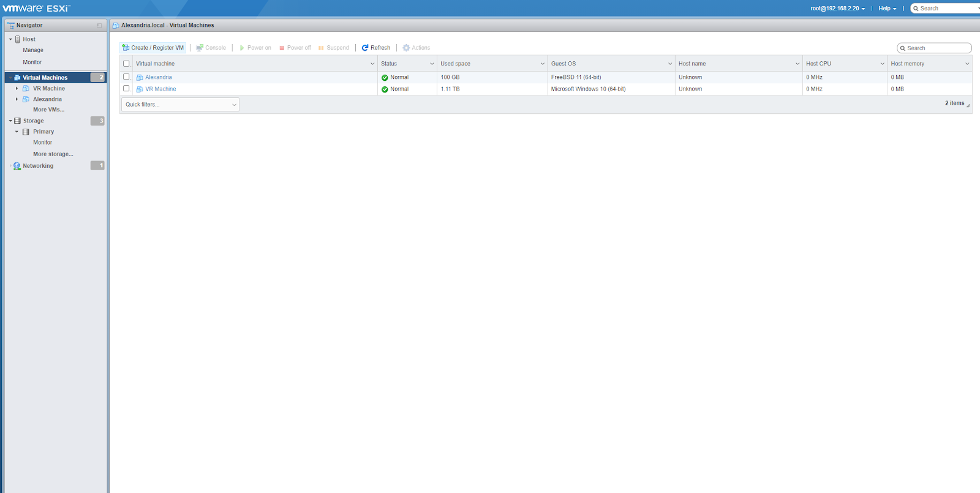Click the page title VM icon beside Alexandria.local
980x493 pixels.
(x=116, y=26)
